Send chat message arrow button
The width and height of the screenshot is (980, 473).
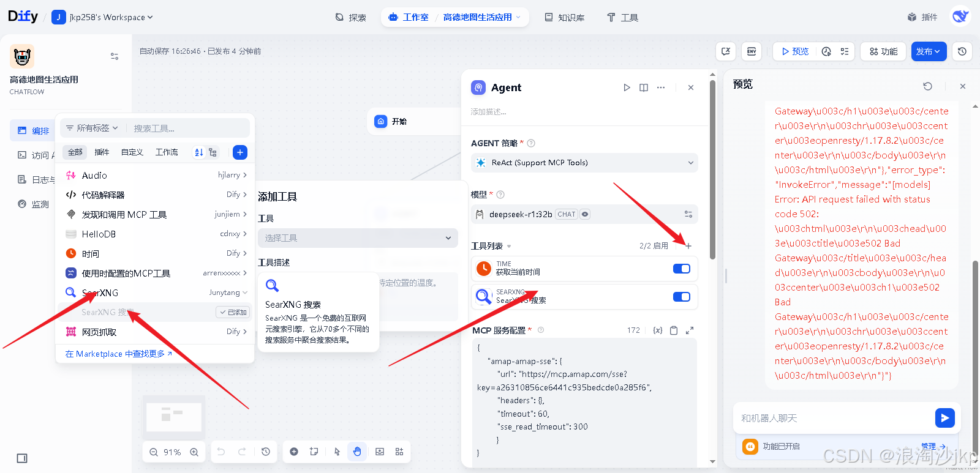point(945,418)
